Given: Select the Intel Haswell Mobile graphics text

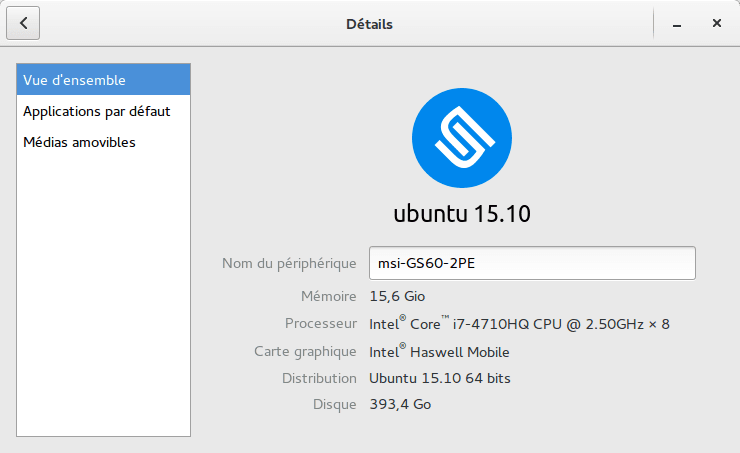Looking at the screenshot, I should [x=439, y=352].
